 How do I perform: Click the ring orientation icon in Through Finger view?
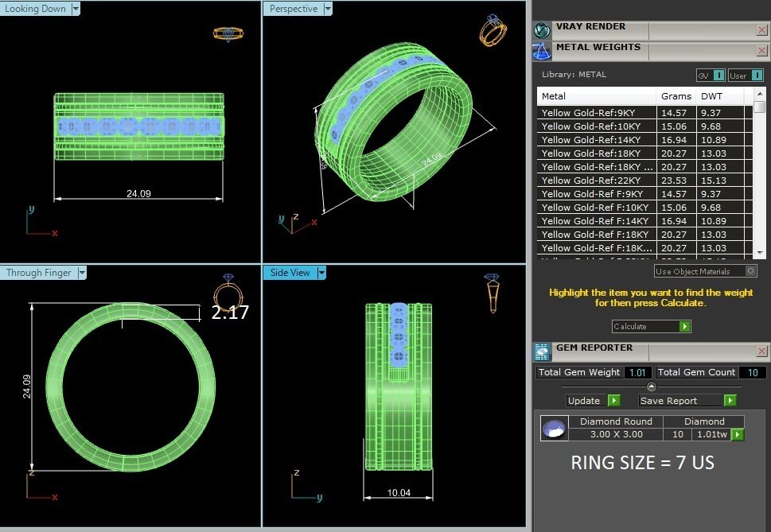coord(228,293)
